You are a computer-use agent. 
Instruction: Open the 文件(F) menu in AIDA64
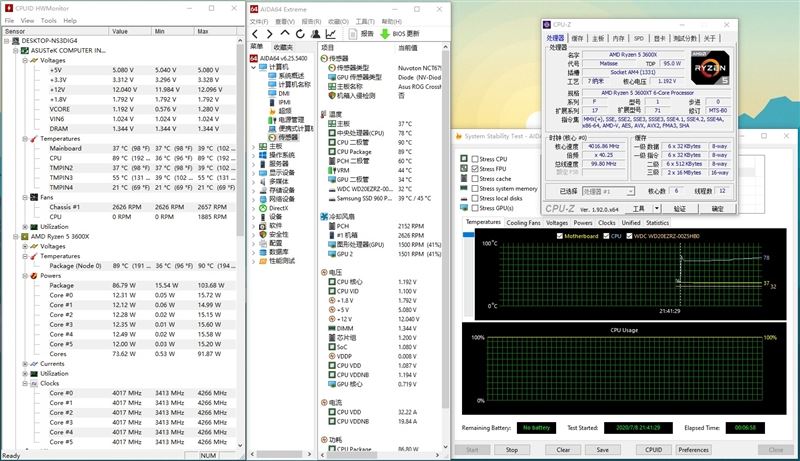tap(259, 21)
